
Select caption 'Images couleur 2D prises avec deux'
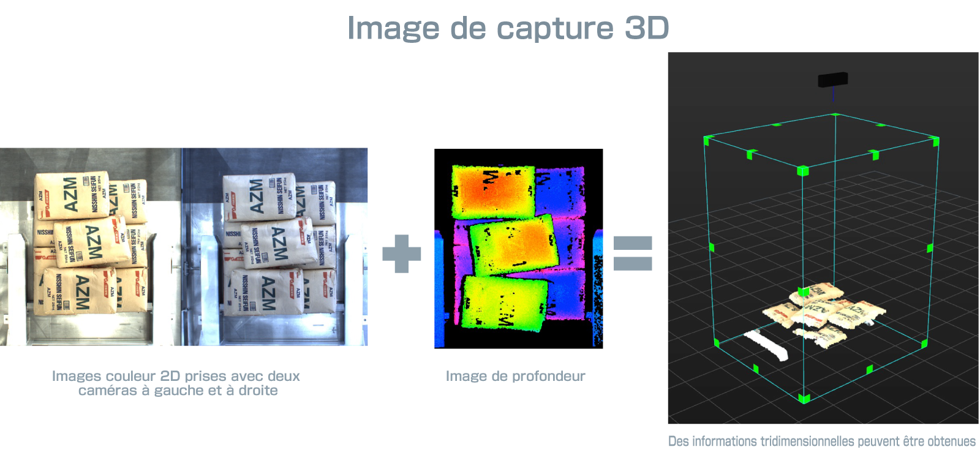coord(176,376)
